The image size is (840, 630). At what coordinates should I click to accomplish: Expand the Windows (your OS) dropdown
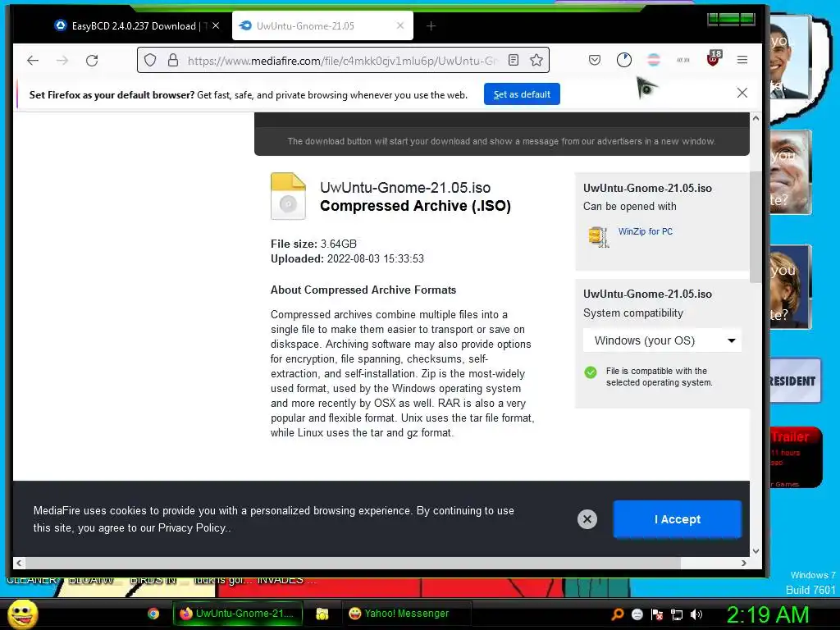coord(662,340)
